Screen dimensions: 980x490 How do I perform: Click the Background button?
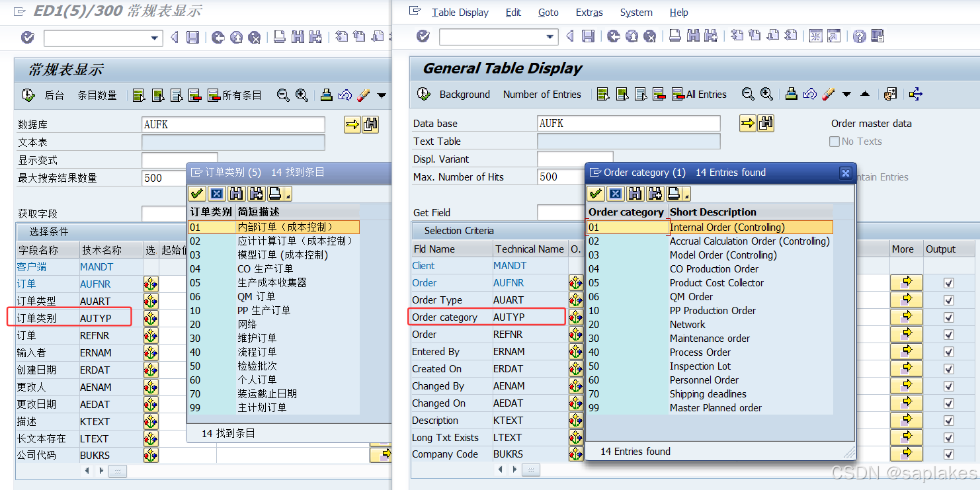coord(465,95)
